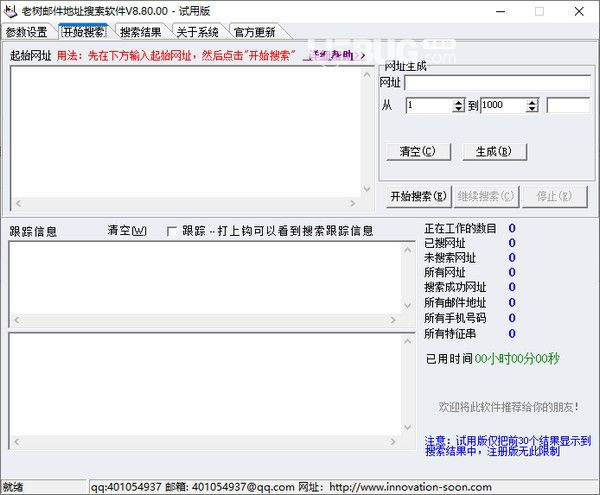The width and height of the screenshot is (600, 495).
Task: Click the 停止(E) button
Action: [x=554, y=197]
